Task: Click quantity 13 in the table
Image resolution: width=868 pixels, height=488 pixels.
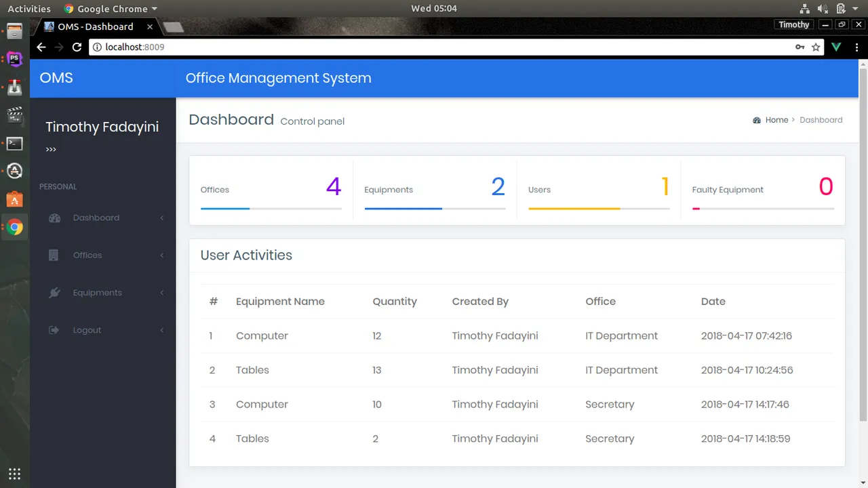Action: (x=377, y=370)
